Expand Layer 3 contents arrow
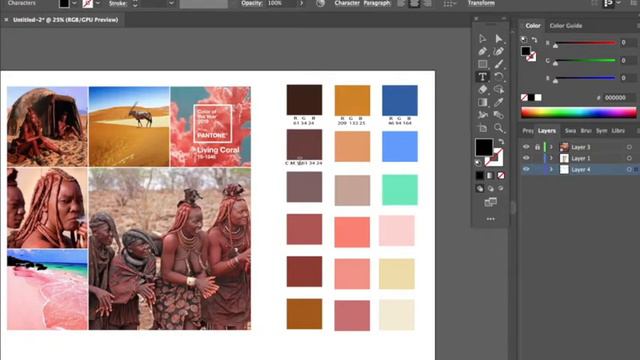Viewport: 640px width, 360px height. coord(551,147)
